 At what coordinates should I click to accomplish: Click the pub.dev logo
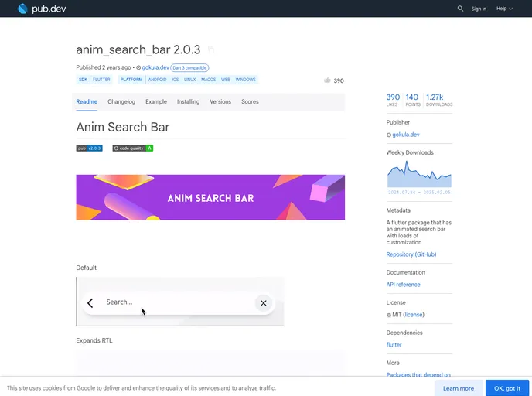tap(42, 9)
